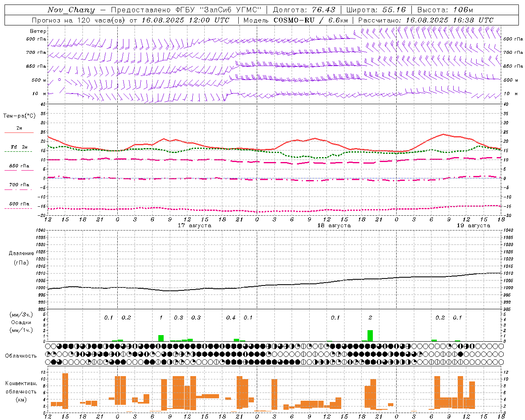Image resolution: width=525 pixels, height=420 pixels.
Task: Click the latitude value Широта: 55.16
Action: coord(376,10)
